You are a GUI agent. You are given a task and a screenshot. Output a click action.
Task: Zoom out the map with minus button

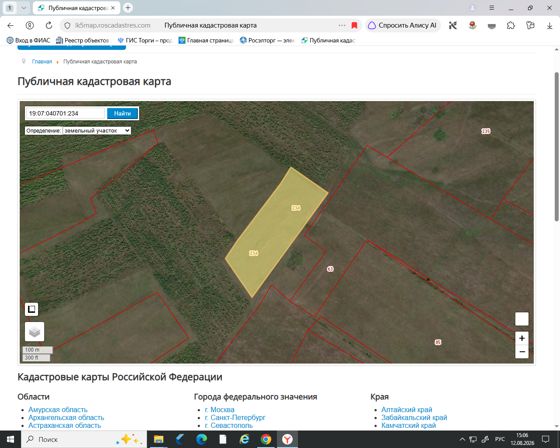click(522, 352)
